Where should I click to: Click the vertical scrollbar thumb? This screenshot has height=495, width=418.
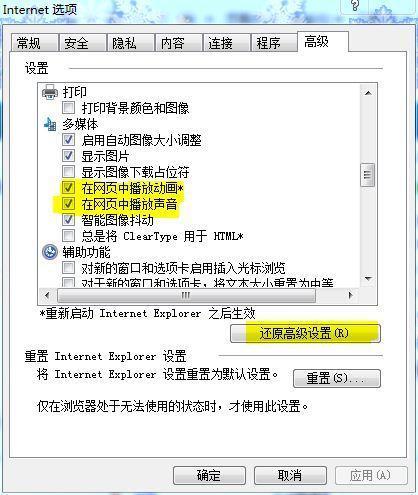tap(368, 175)
